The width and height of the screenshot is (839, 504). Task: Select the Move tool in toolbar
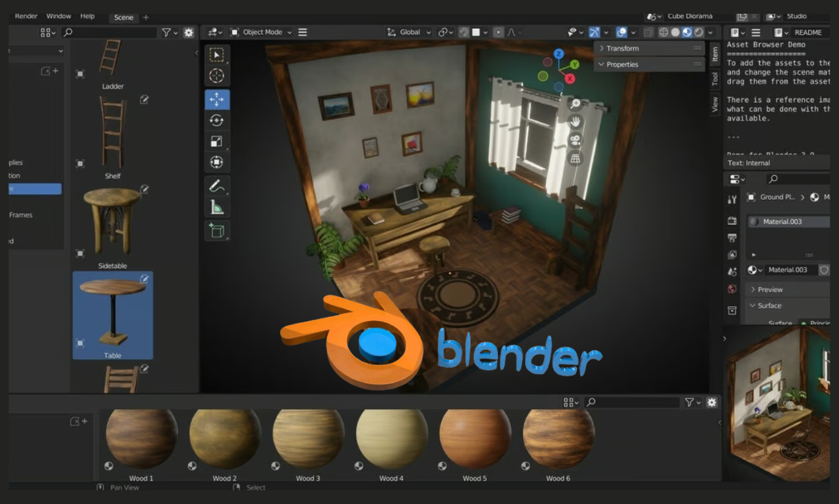tap(217, 100)
